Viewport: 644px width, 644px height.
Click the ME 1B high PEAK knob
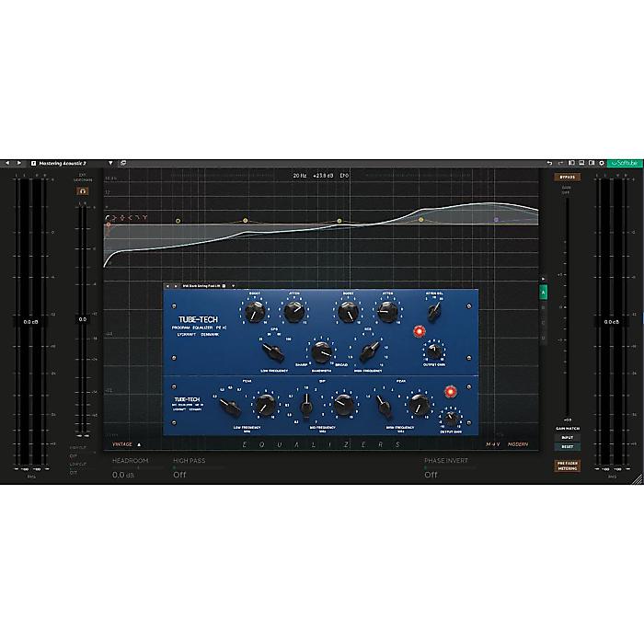tap(420, 404)
